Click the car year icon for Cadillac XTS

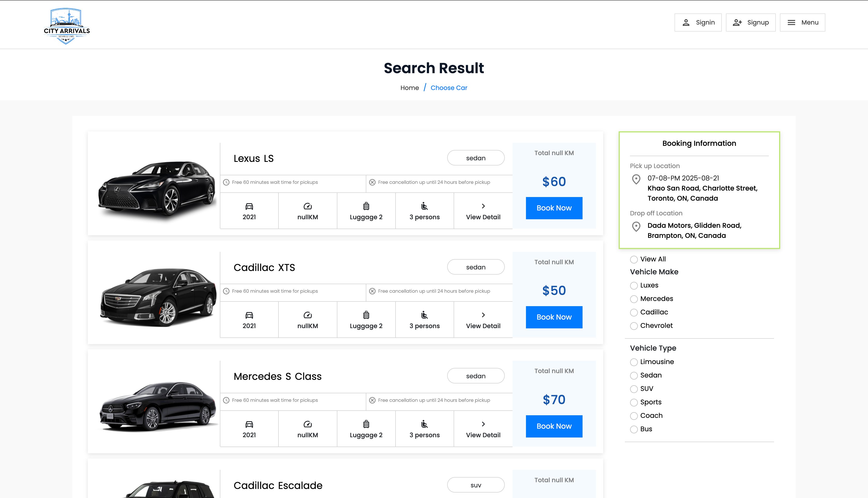(249, 315)
